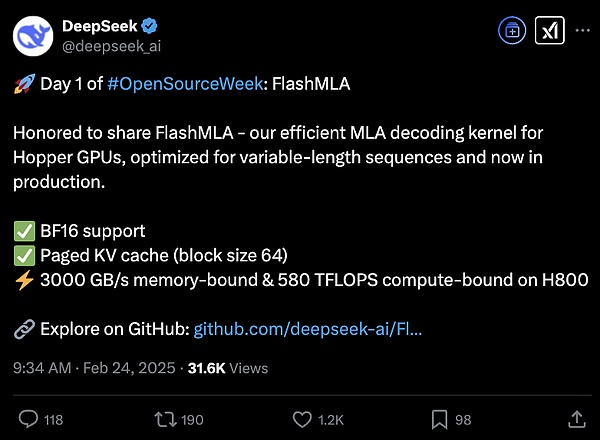The width and height of the screenshot is (600, 440).
Task: Toggle the bookmark icon on this post
Action: coord(439,418)
